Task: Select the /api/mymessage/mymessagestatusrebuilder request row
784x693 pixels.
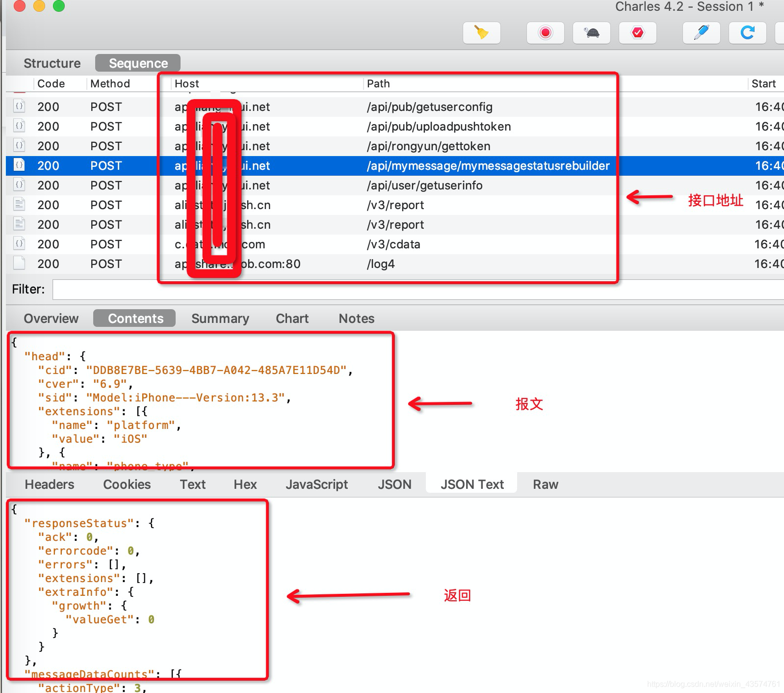Action: [x=395, y=166]
